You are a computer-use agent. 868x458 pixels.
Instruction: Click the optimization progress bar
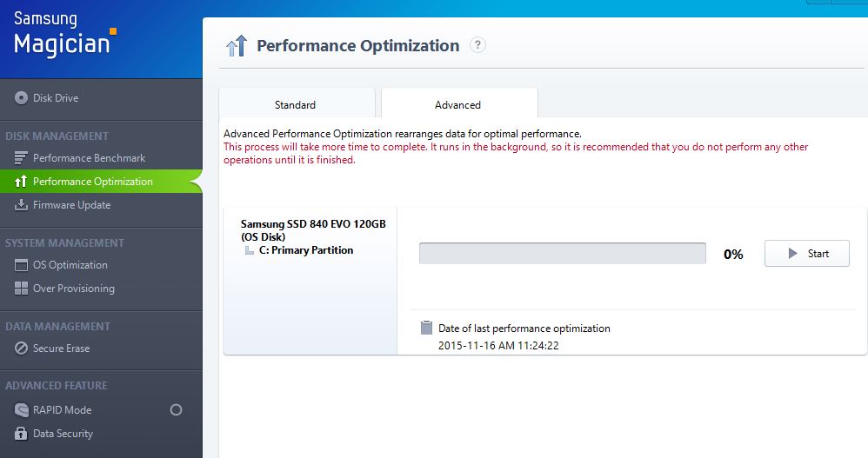(x=563, y=254)
